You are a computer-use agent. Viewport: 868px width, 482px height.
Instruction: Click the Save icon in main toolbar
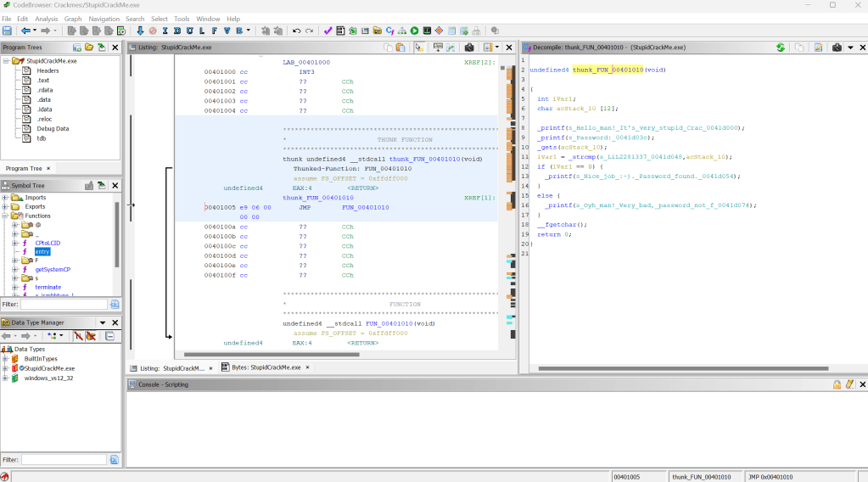(x=8, y=31)
